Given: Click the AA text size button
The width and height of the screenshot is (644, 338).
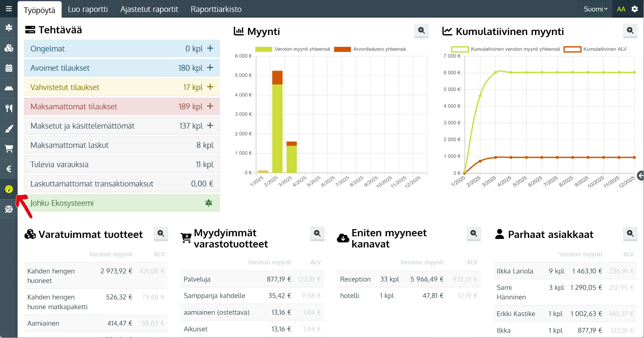Looking at the screenshot, I should (x=621, y=9).
